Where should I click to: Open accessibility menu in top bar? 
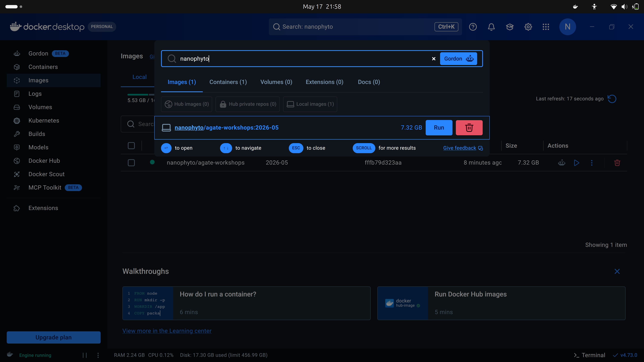(x=594, y=7)
